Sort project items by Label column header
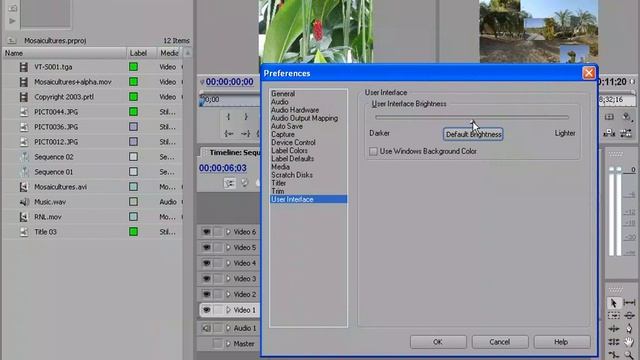This screenshot has width=640, height=360. pos(141,53)
